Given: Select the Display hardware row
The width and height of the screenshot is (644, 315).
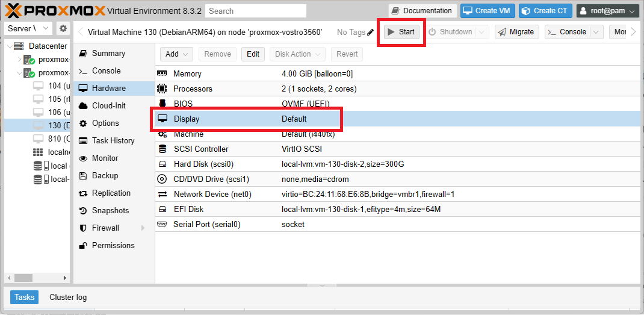Looking at the screenshot, I should 399,119.
